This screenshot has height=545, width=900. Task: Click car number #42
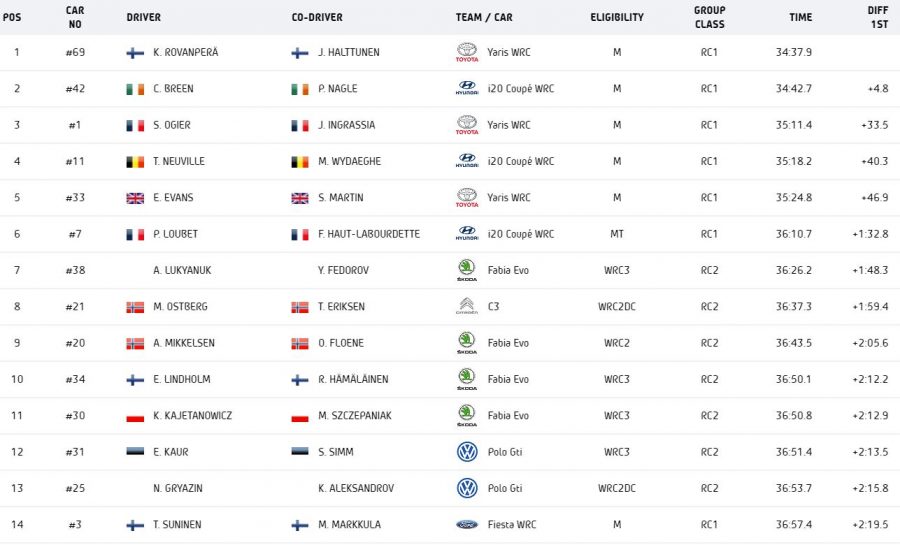point(75,89)
